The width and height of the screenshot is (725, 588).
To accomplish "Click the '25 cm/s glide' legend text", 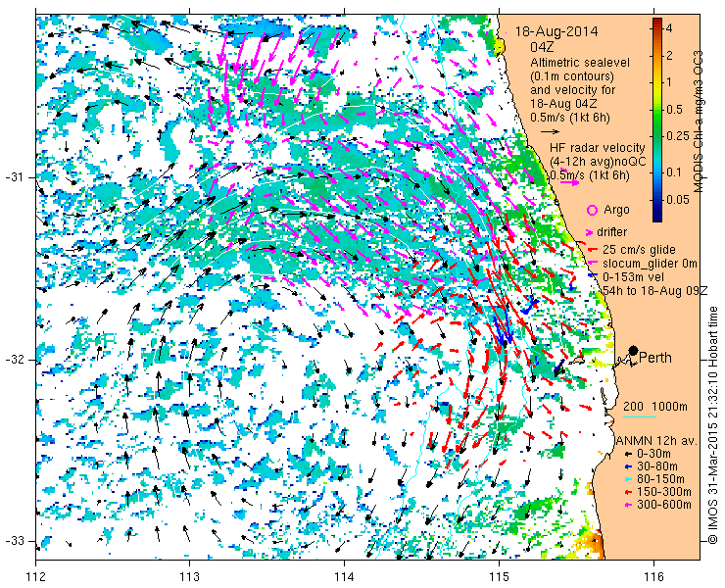I will (x=639, y=250).
